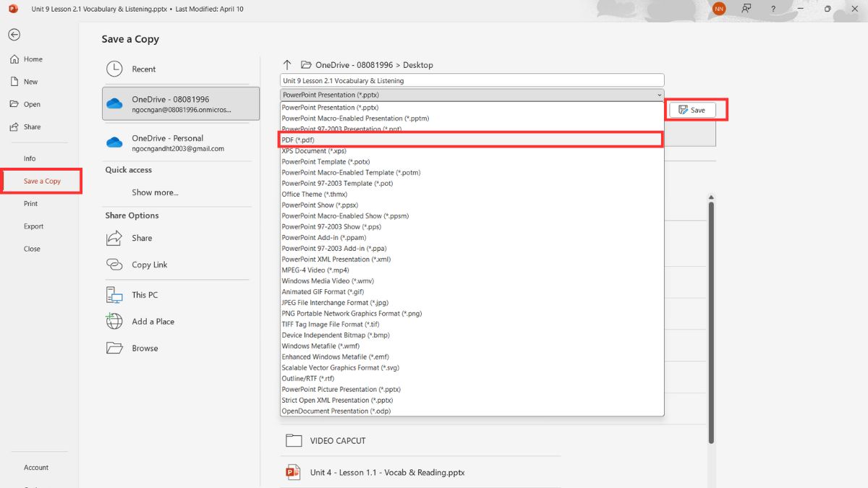868x488 pixels.
Task: Open the Browse folder picker
Action: 143,348
